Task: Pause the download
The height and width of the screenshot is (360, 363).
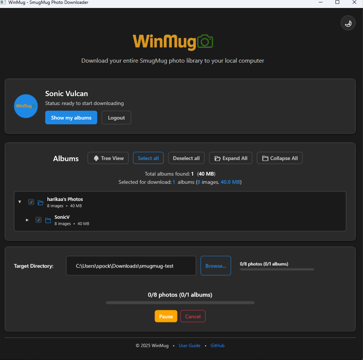Action: coord(166,316)
